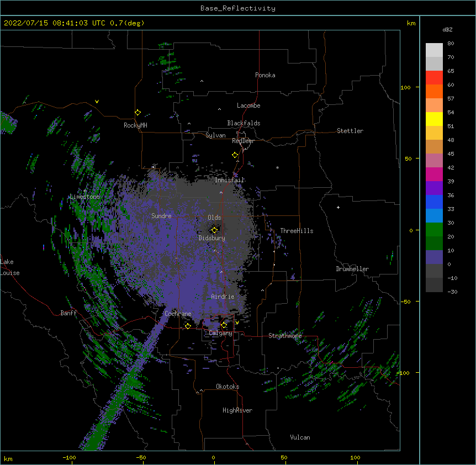Click the Sundre label
Viewport: 476px width, 465px height.
161,216
